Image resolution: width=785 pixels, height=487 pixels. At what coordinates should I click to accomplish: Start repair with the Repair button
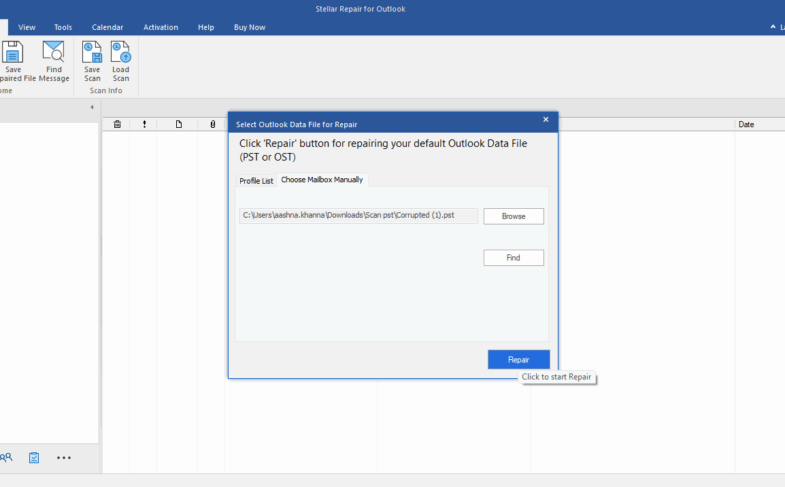point(519,359)
